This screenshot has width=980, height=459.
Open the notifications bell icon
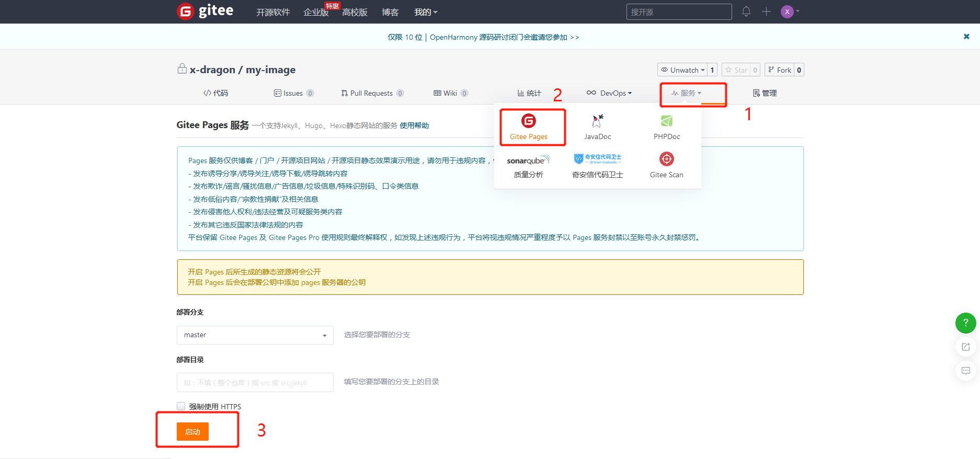coord(746,12)
